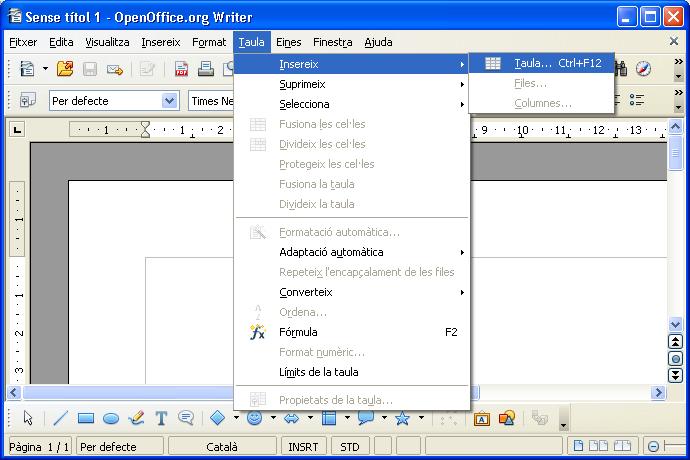Viewport: 690px width, 460px height.
Task: Click Fórmula in the Taula menu
Action: point(298,332)
